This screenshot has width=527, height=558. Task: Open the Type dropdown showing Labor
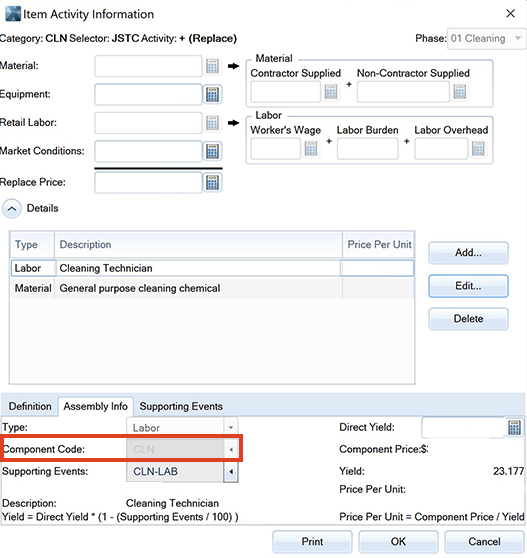(231, 427)
